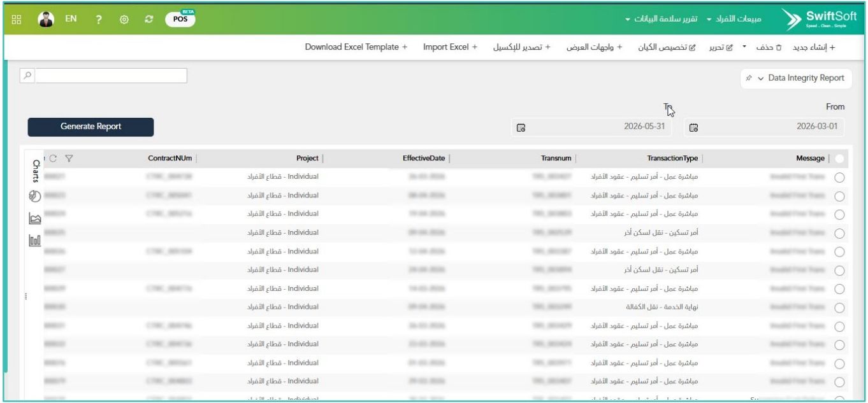Image resolution: width=868 pixels, height=403 pixels.
Task: Open the calendar icon for From date
Action: [x=694, y=127]
